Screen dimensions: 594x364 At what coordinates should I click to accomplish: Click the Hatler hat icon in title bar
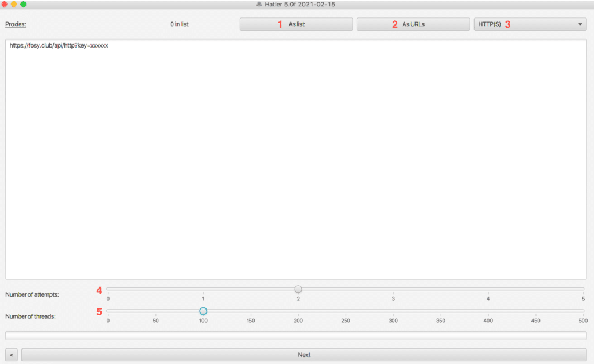pyautogui.click(x=259, y=5)
